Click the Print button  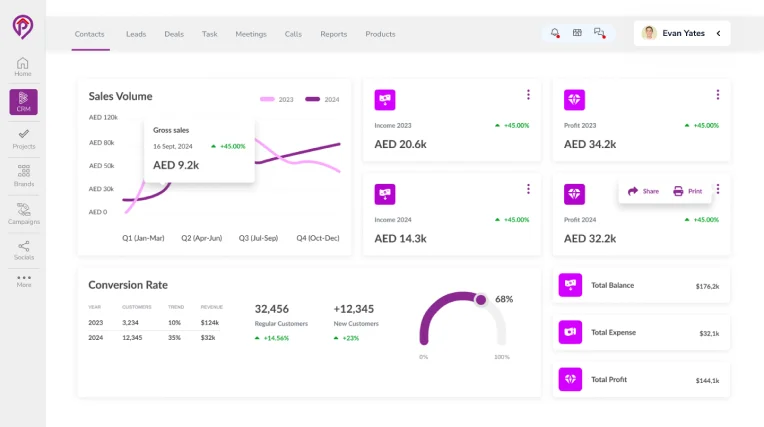coord(688,191)
